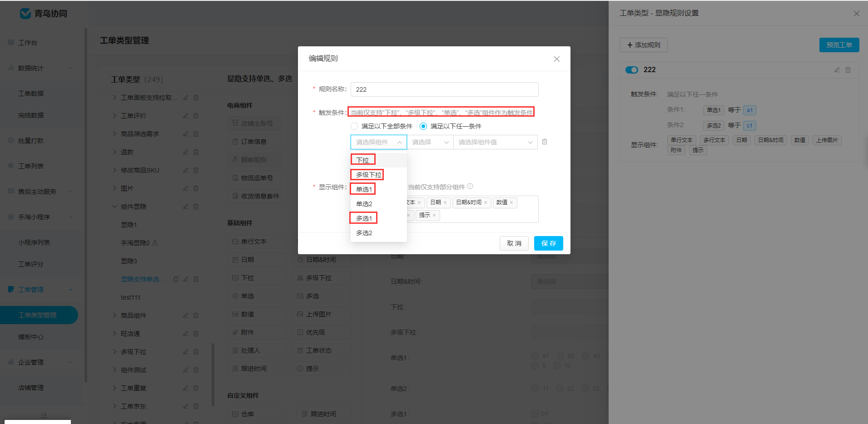The image size is (868, 424).
Task: Select the 满足以下全部条件 radio option
Action: click(354, 126)
